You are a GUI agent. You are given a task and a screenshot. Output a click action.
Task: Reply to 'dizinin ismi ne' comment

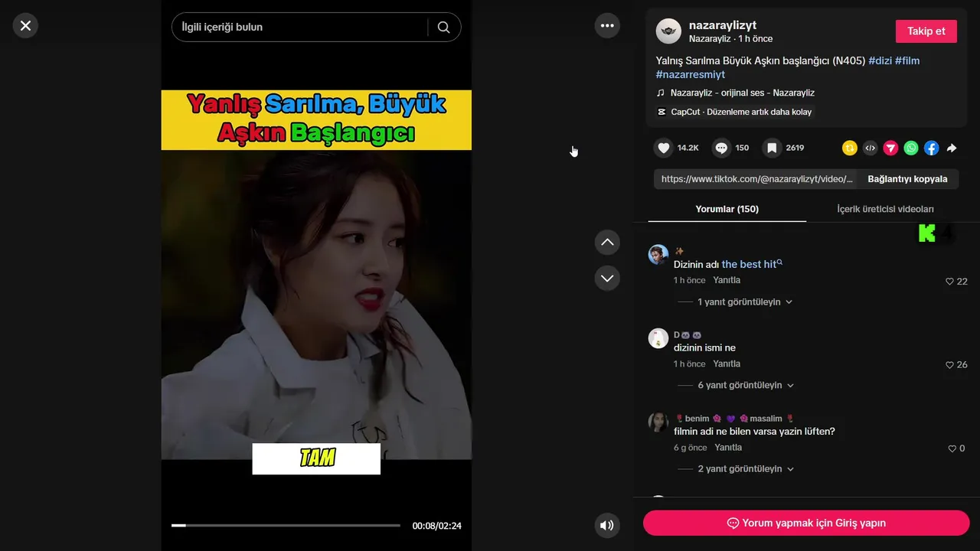click(727, 364)
